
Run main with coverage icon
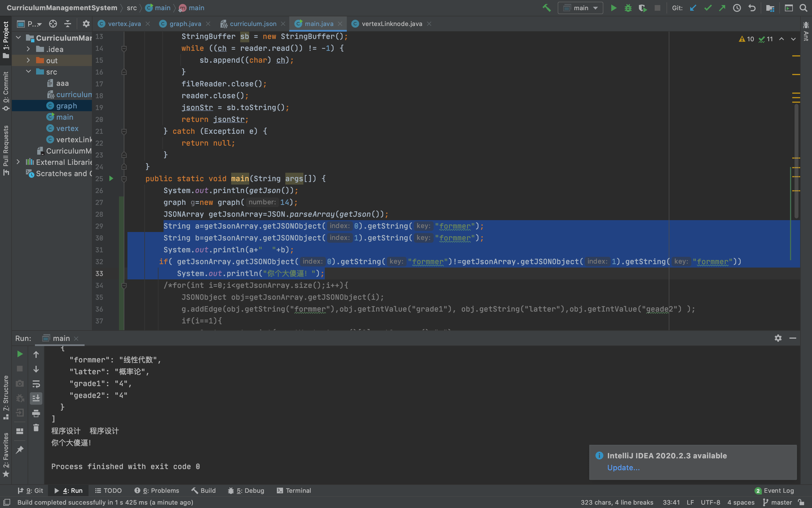click(643, 8)
